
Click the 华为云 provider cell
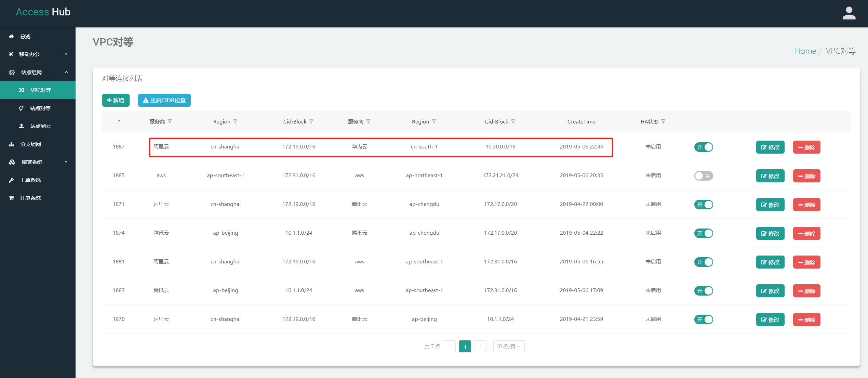[x=359, y=146]
